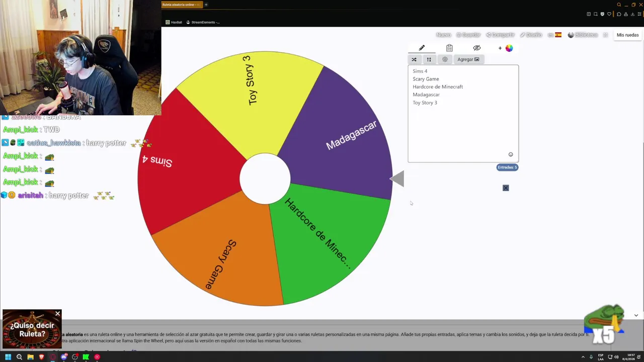Click the Toy Story 3 entry text

pyautogui.click(x=425, y=103)
